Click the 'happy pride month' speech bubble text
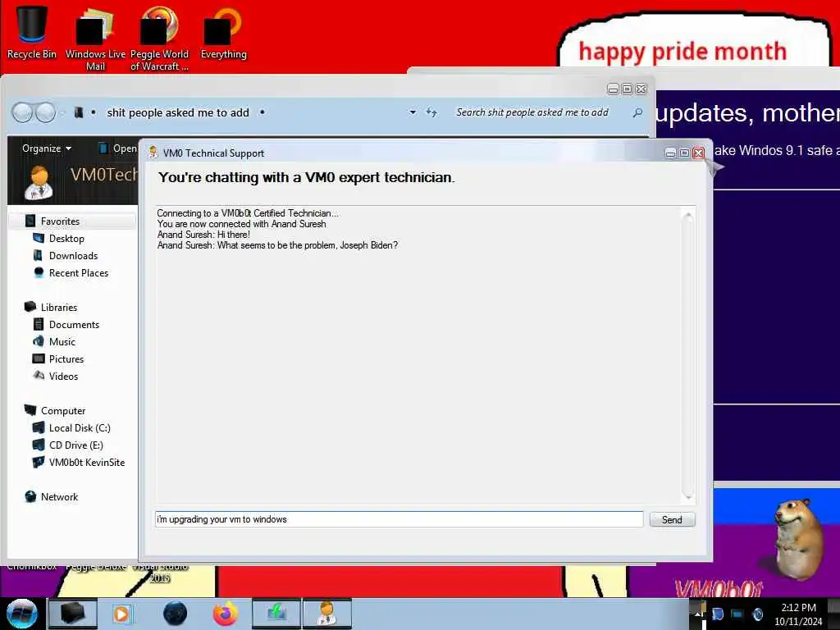 682,52
